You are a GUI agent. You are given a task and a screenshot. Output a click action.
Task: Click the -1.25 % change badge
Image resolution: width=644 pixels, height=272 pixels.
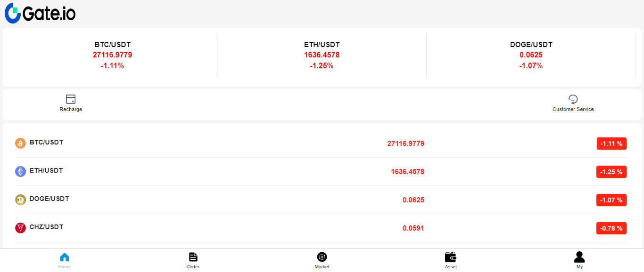click(611, 172)
